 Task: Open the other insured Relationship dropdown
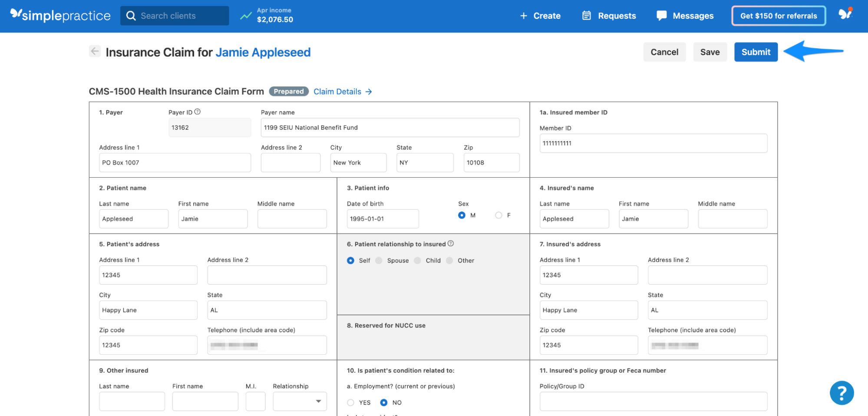click(299, 401)
